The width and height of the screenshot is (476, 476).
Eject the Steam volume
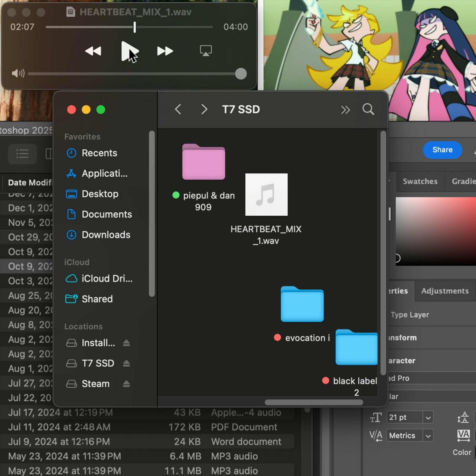point(126,384)
